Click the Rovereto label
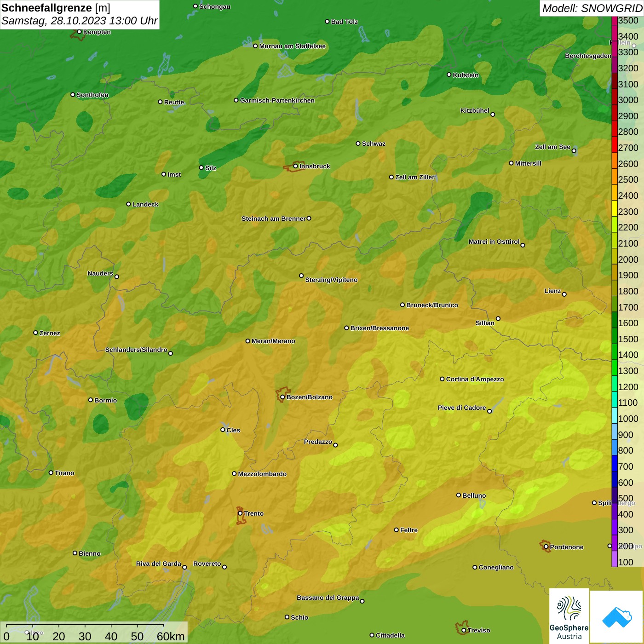 click(207, 563)
